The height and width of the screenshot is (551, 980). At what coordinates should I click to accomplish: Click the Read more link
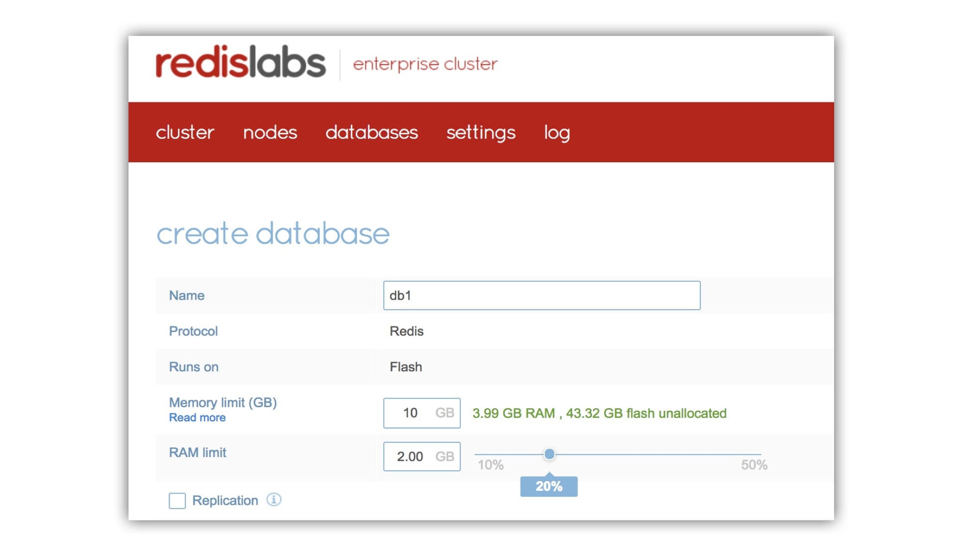click(x=197, y=418)
